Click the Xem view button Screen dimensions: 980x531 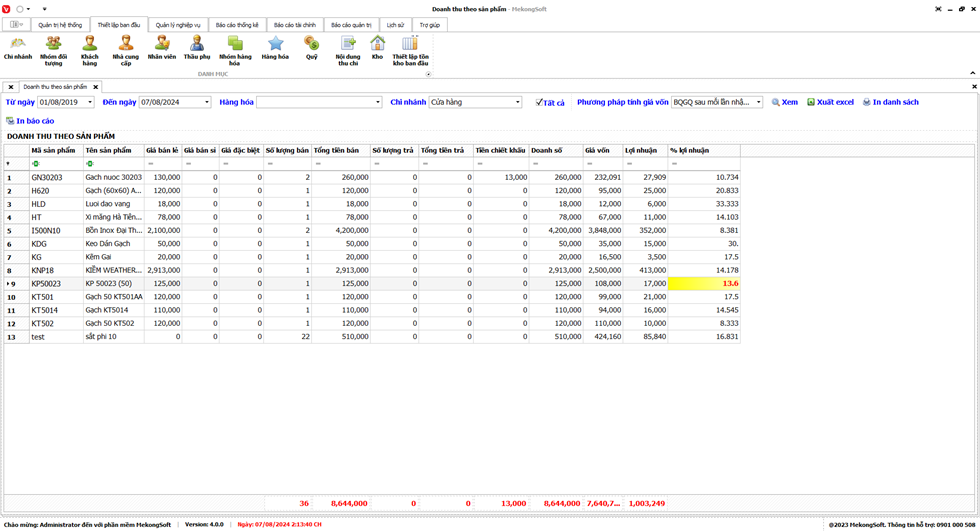(x=785, y=102)
